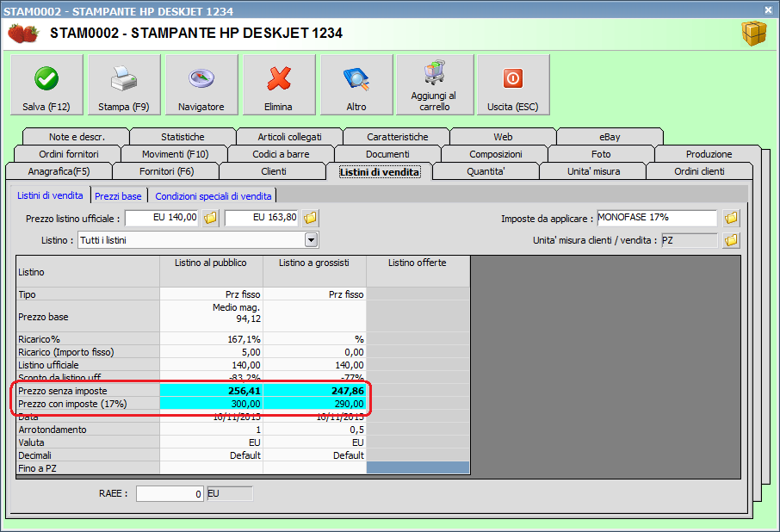Select the Listini di vendita main tab
This screenshot has height=532, width=780.
coord(380,172)
